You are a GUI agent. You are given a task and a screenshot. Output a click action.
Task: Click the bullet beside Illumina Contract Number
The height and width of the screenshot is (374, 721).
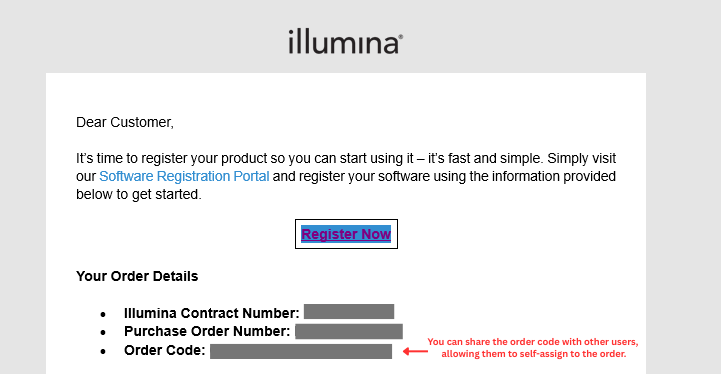(x=103, y=314)
